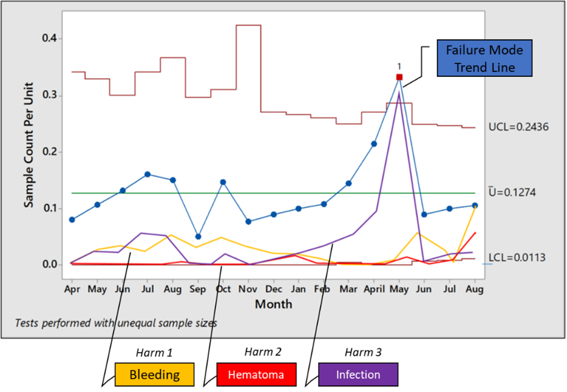Click the blue data point above Mar
Image resolution: width=567 pixels, height=392 pixels.
(349, 183)
